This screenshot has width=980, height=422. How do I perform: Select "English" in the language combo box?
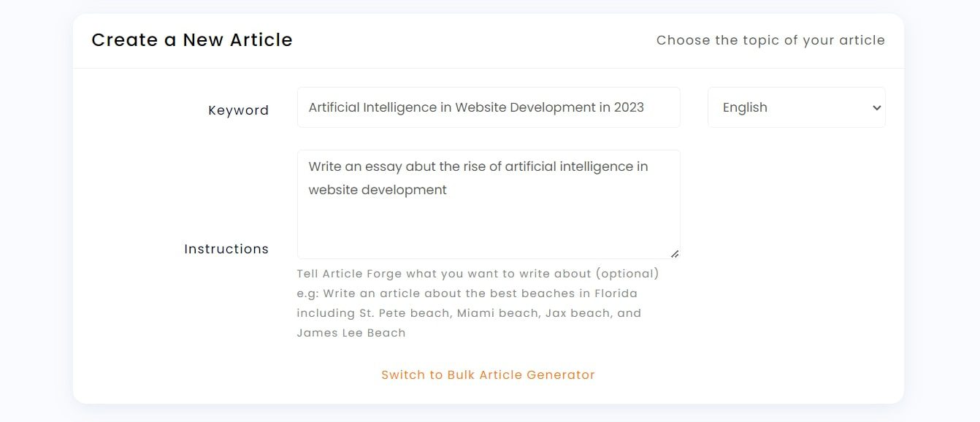(x=744, y=107)
